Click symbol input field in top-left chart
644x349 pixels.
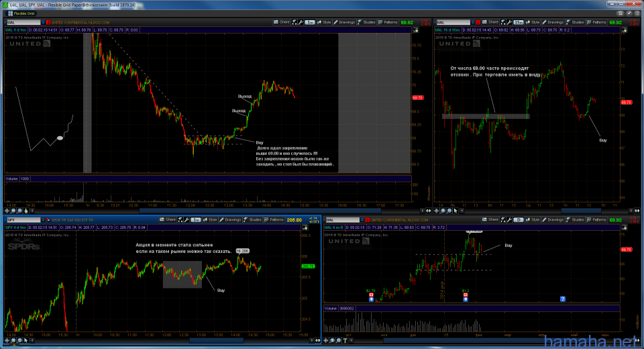(x=23, y=22)
